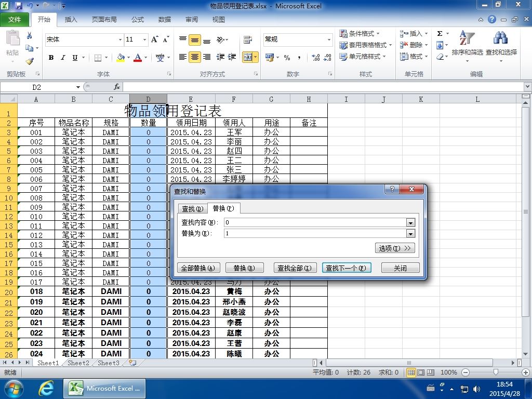Expand the Replace with (替换为) dropdown arrow

pos(410,233)
